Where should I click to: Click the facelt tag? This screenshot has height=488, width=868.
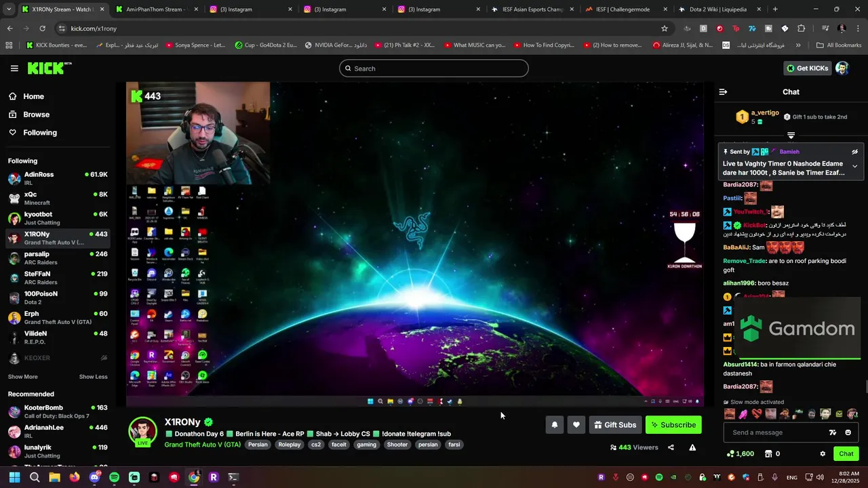(338, 445)
